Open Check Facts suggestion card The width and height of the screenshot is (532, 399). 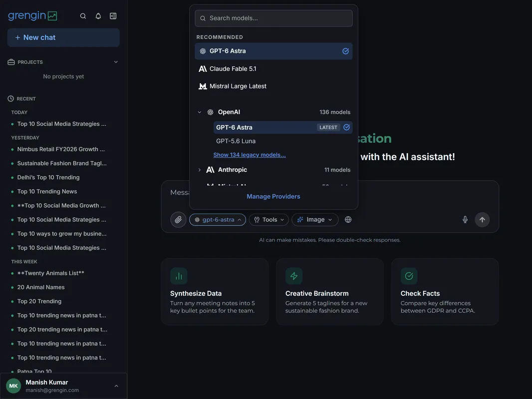point(445,292)
